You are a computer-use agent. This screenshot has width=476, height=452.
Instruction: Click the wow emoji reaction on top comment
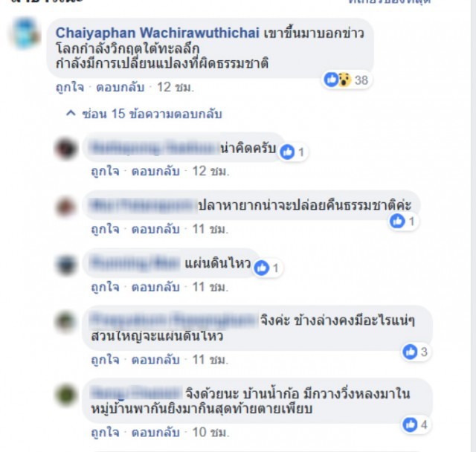click(x=344, y=80)
